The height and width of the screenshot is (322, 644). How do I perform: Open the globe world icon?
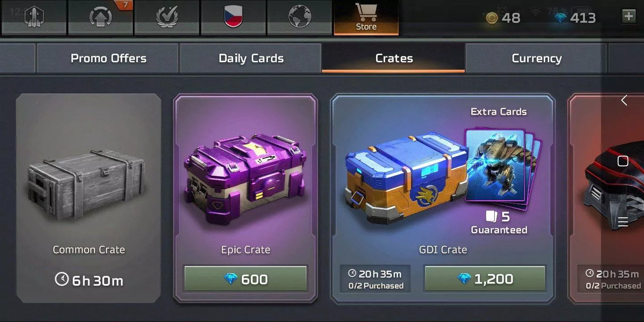[x=300, y=17]
